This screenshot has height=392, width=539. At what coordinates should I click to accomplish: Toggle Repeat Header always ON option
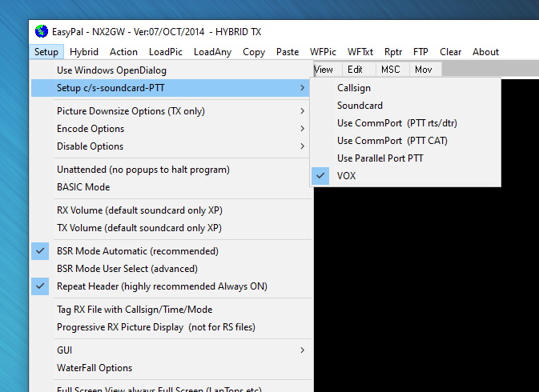pyautogui.click(x=162, y=286)
